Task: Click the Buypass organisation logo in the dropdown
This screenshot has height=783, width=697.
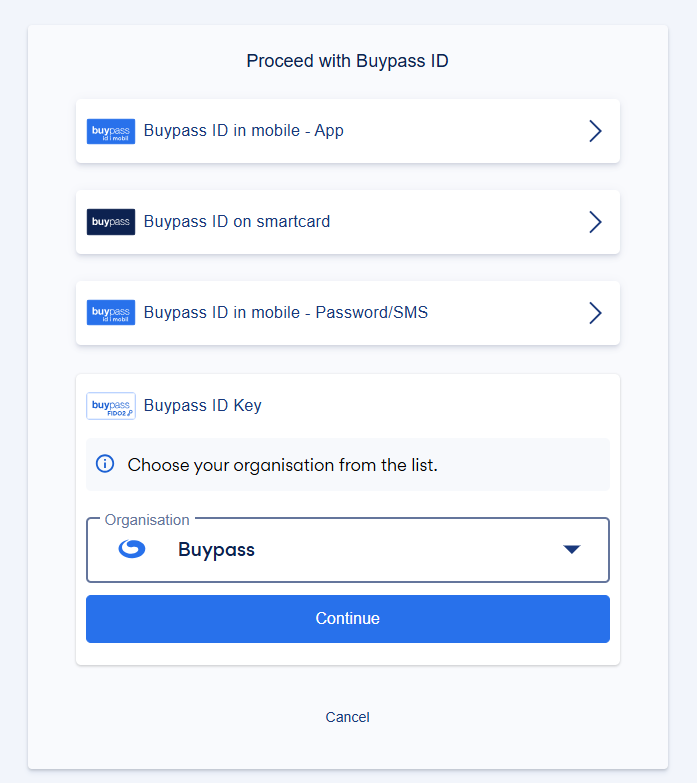Action: point(132,549)
